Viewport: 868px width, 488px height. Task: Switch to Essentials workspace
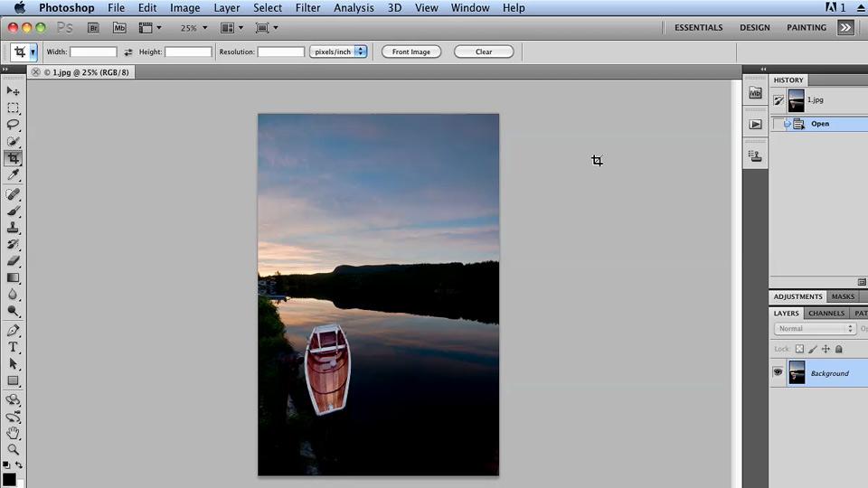pyautogui.click(x=699, y=28)
